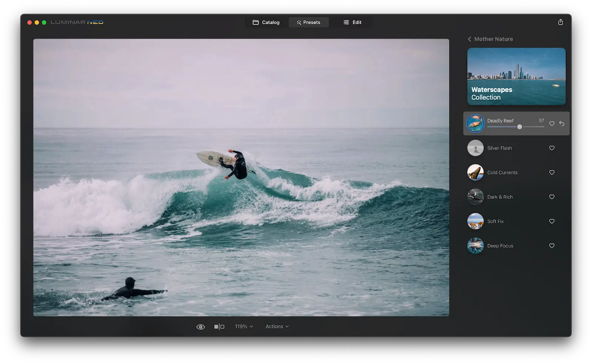Adjust the Deadly Reef amount slider
Image resolution: width=592 pixels, height=364 pixels.
[x=519, y=127]
